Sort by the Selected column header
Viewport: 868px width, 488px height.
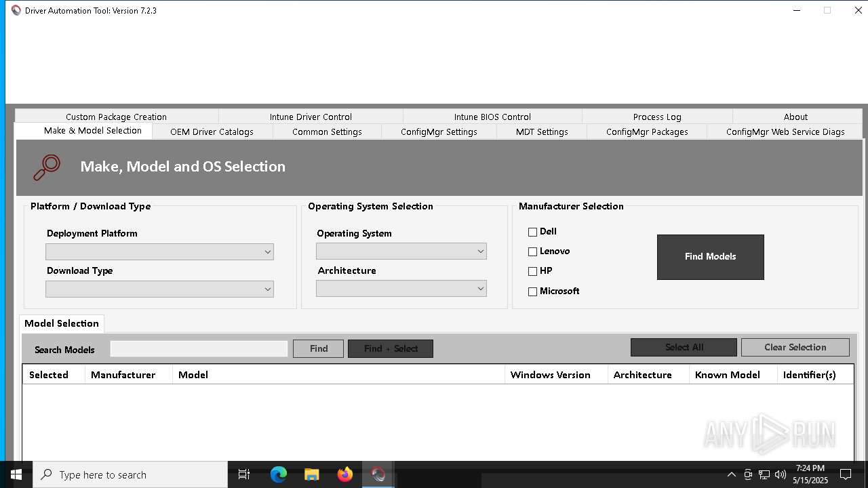pyautogui.click(x=54, y=375)
